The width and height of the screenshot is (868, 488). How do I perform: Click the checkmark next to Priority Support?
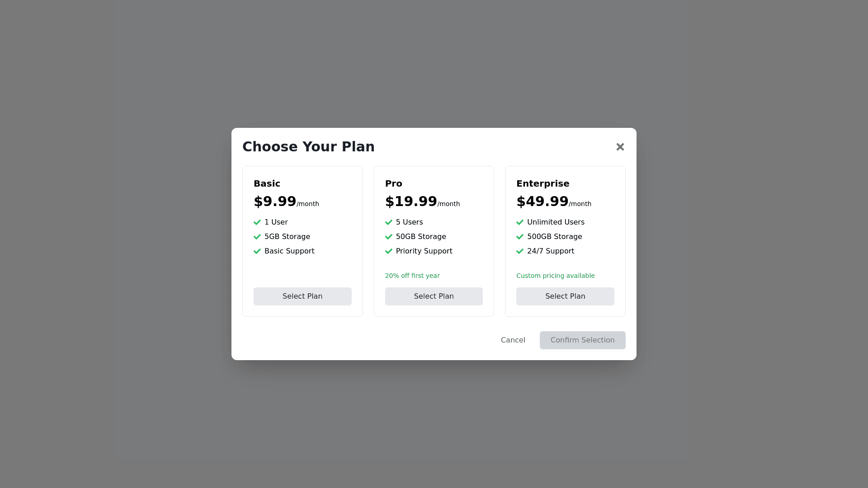(389, 251)
